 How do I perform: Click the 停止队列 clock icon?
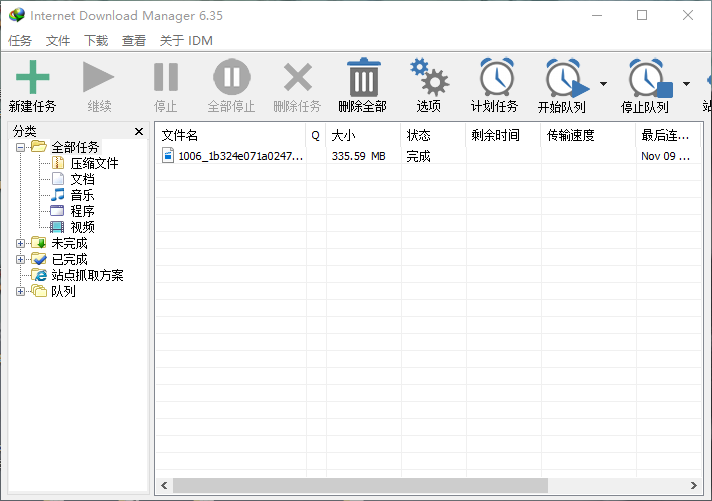(x=650, y=78)
